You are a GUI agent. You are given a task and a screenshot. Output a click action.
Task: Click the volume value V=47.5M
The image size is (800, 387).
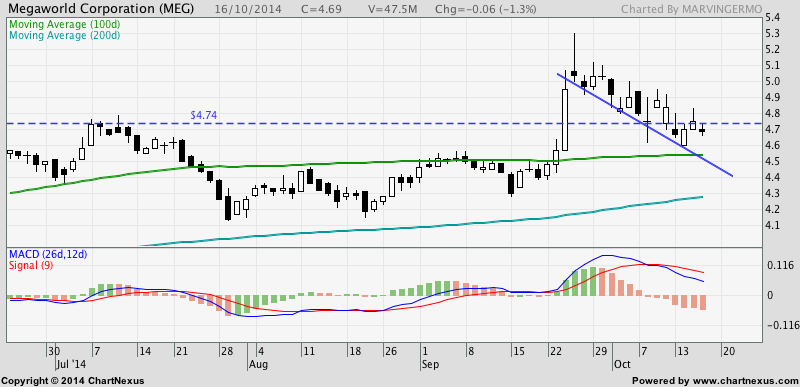[392, 9]
